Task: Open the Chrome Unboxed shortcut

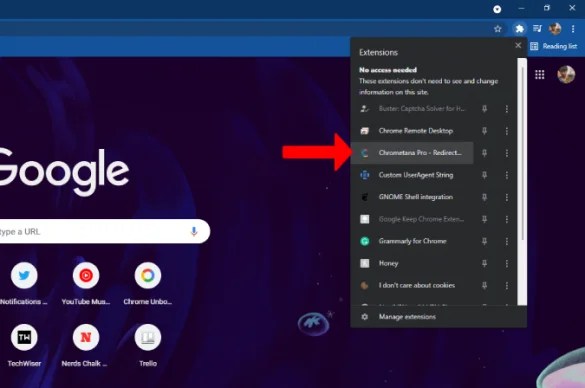Action: click(148, 283)
